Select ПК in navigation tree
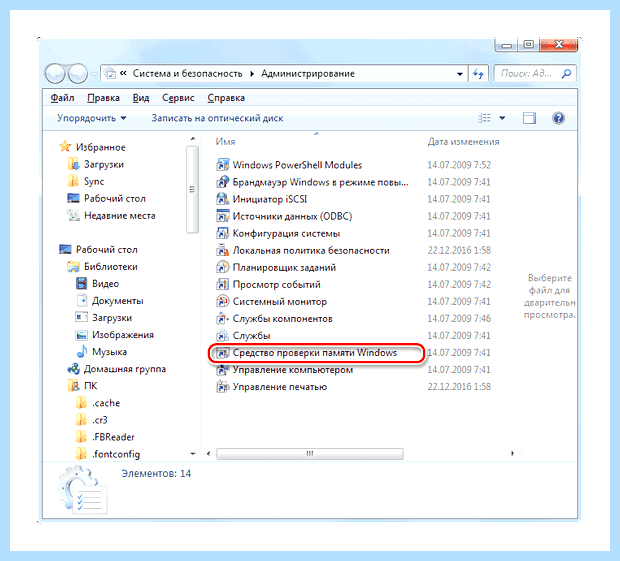 (x=91, y=386)
